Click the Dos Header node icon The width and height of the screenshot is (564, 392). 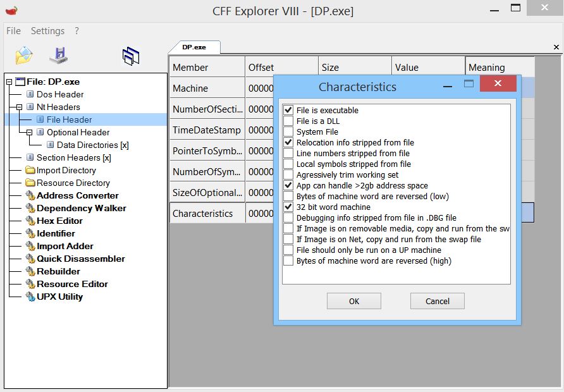click(x=30, y=94)
